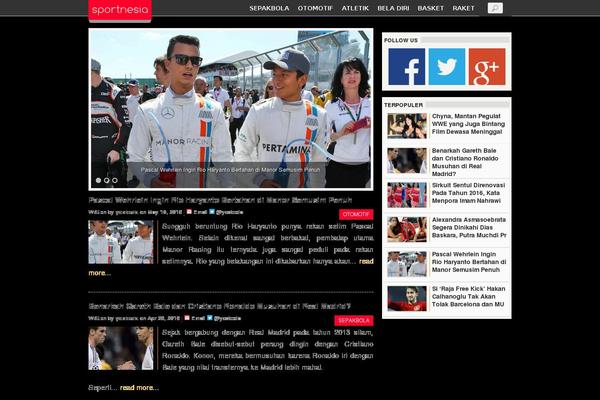
Task: Click @yoskole Twitter handle under Bale article
Action: coord(227,318)
